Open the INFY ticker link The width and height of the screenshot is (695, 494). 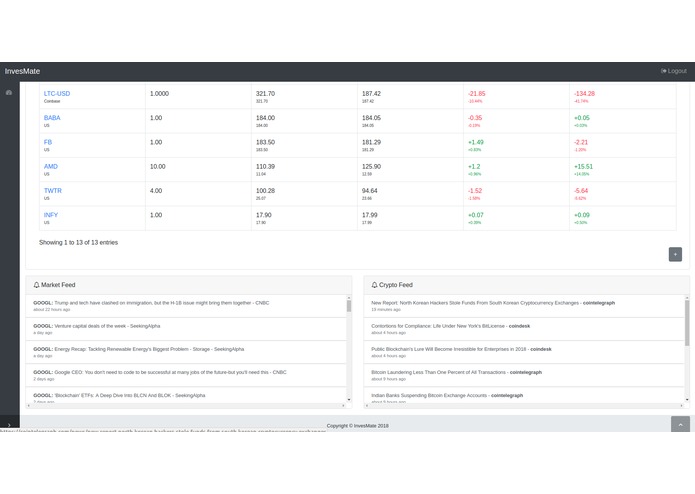(x=51, y=215)
